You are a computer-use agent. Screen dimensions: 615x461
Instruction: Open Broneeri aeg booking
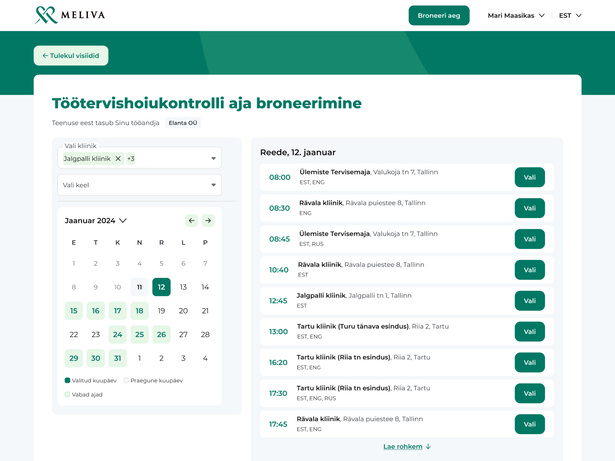coord(439,16)
